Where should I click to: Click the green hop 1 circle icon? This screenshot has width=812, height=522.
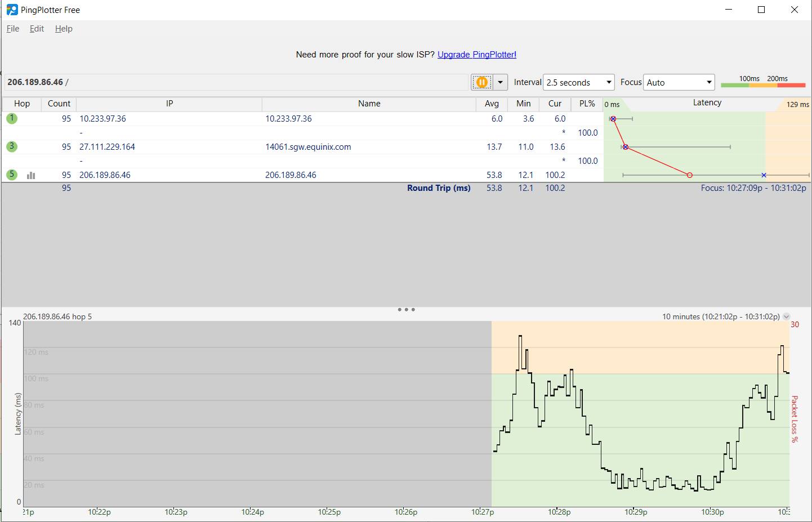[12, 118]
